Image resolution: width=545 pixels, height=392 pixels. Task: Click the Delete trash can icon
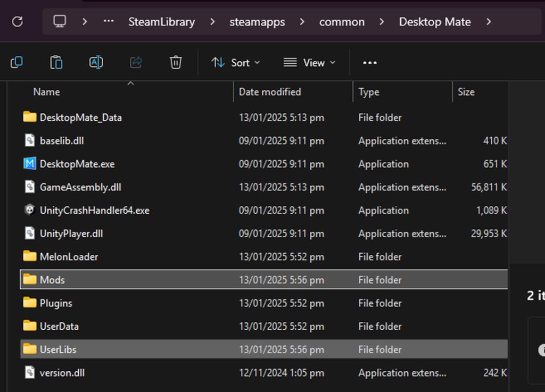pos(176,63)
